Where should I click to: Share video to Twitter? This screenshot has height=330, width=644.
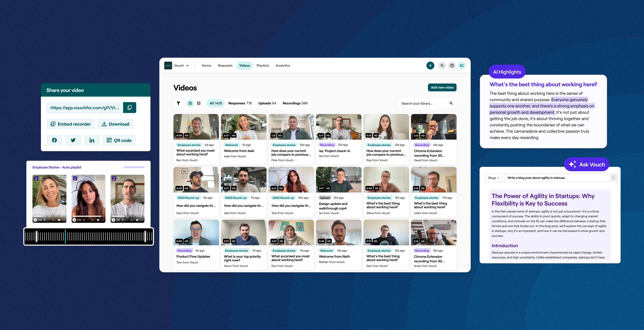(x=73, y=140)
